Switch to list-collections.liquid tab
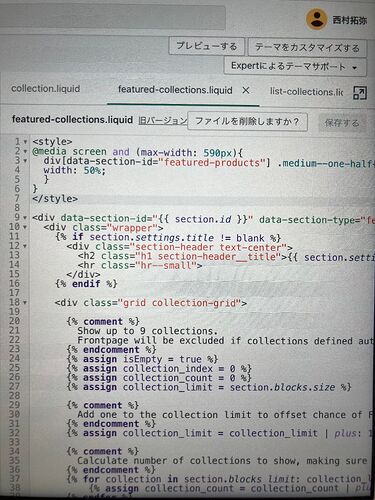Image resolution: width=375 pixels, height=500 pixels. (307, 92)
